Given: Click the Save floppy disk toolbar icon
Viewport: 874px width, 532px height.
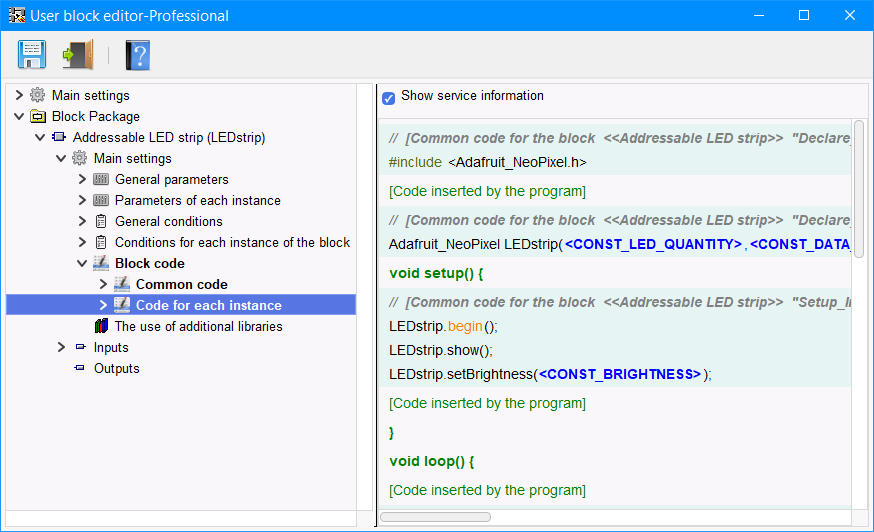Looking at the screenshot, I should pyautogui.click(x=32, y=54).
